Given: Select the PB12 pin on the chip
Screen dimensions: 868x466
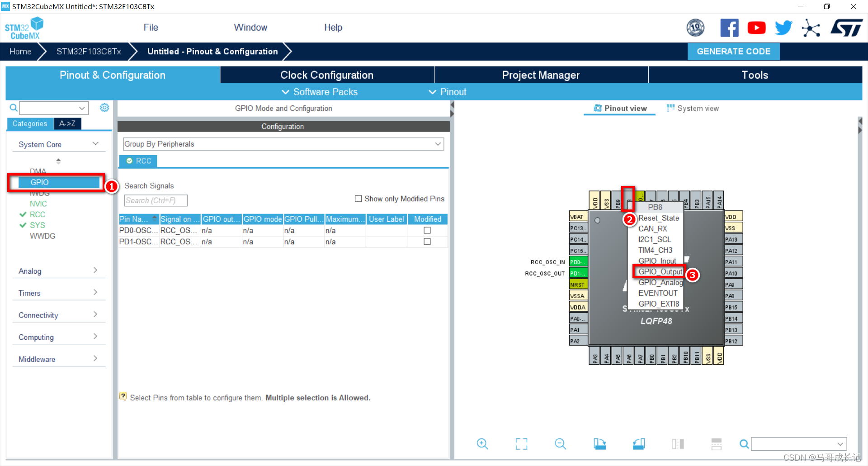Looking at the screenshot, I should pyautogui.click(x=734, y=341).
